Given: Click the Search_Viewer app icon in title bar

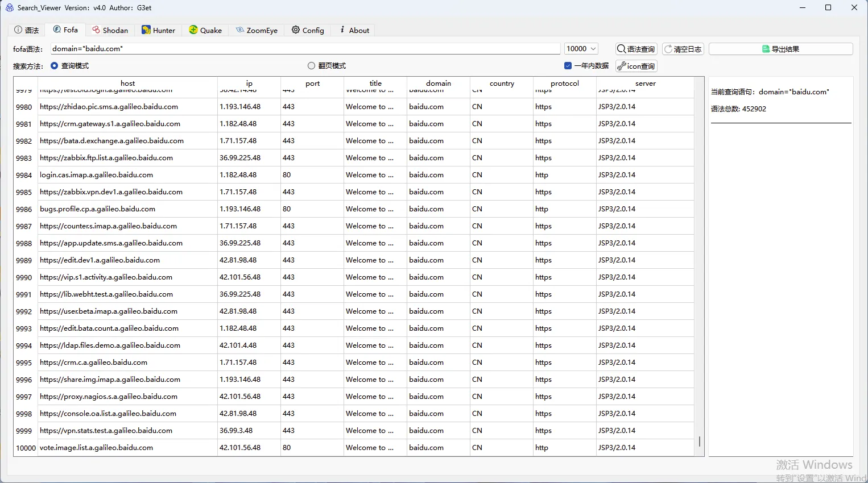Looking at the screenshot, I should coord(10,8).
